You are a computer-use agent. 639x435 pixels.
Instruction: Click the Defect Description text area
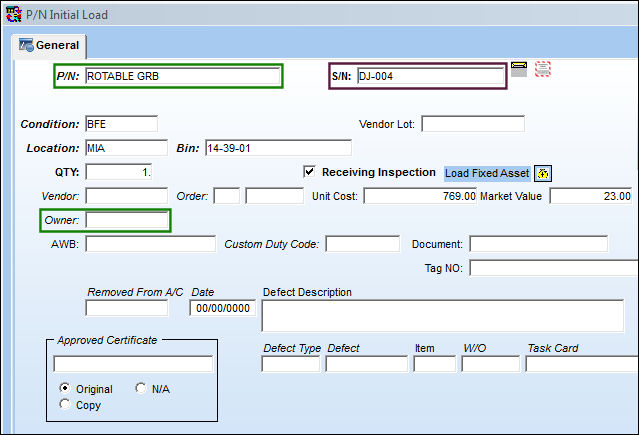[x=443, y=316]
